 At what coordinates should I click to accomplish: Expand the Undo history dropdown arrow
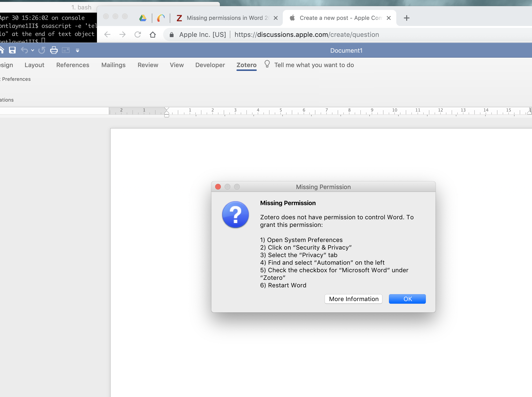33,50
